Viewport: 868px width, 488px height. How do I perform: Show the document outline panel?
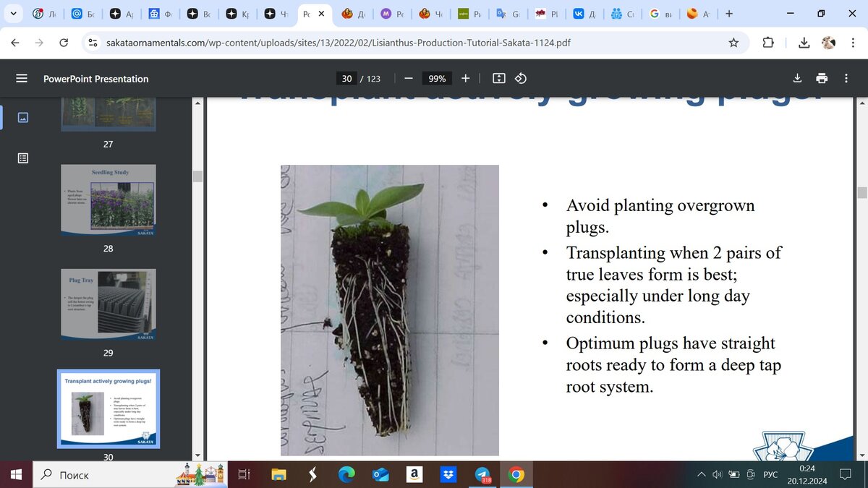(x=22, y=158)
